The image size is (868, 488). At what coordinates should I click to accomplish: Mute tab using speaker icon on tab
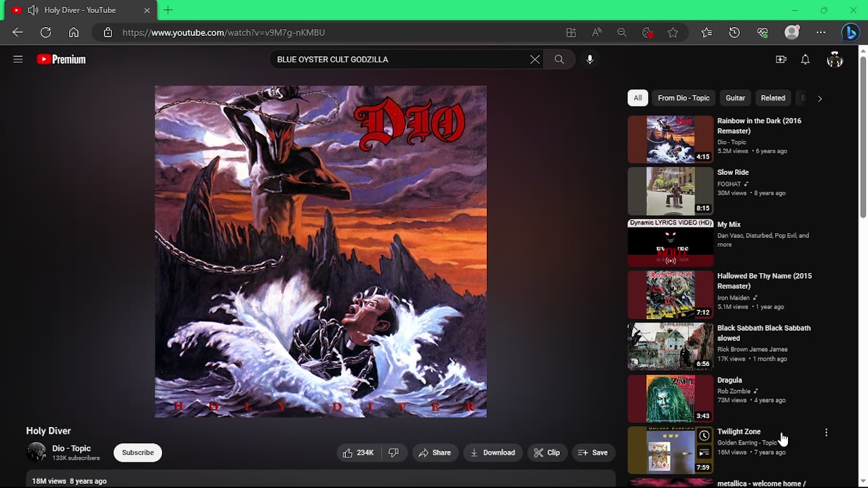(x=33, y=10)
